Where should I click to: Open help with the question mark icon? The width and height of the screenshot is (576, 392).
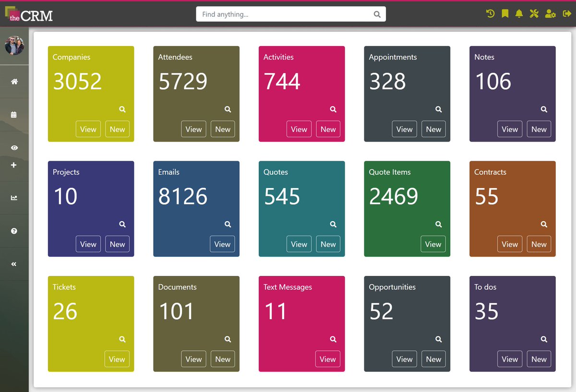tap(14, 231)
